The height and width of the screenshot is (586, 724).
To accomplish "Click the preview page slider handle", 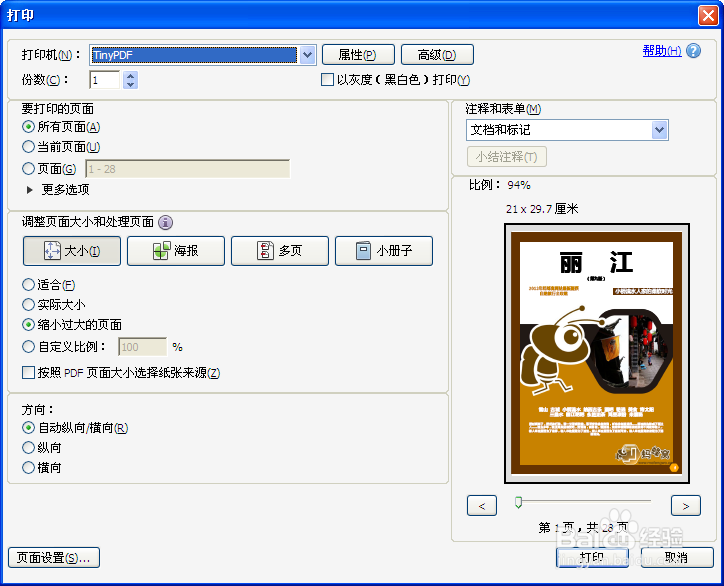I will (519, 502).
